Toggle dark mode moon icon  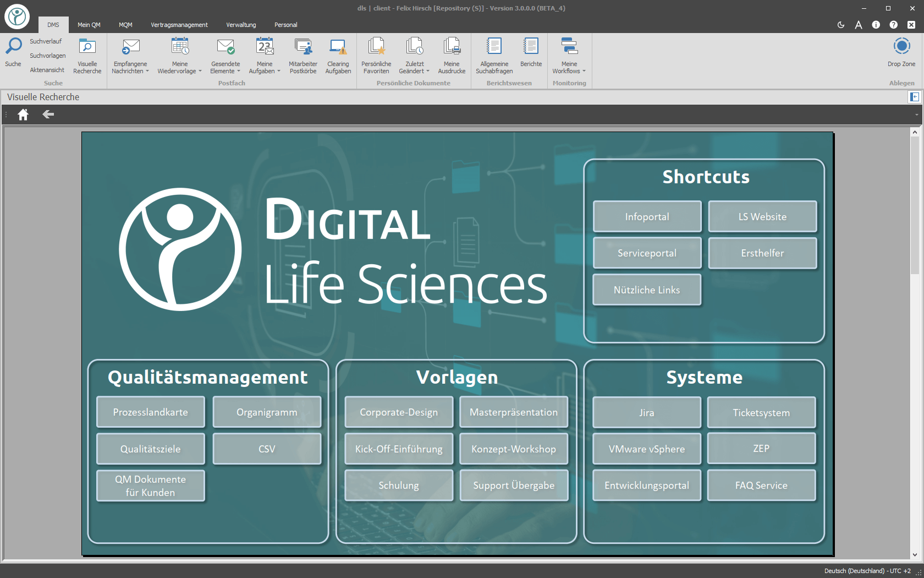click(841, 25)
